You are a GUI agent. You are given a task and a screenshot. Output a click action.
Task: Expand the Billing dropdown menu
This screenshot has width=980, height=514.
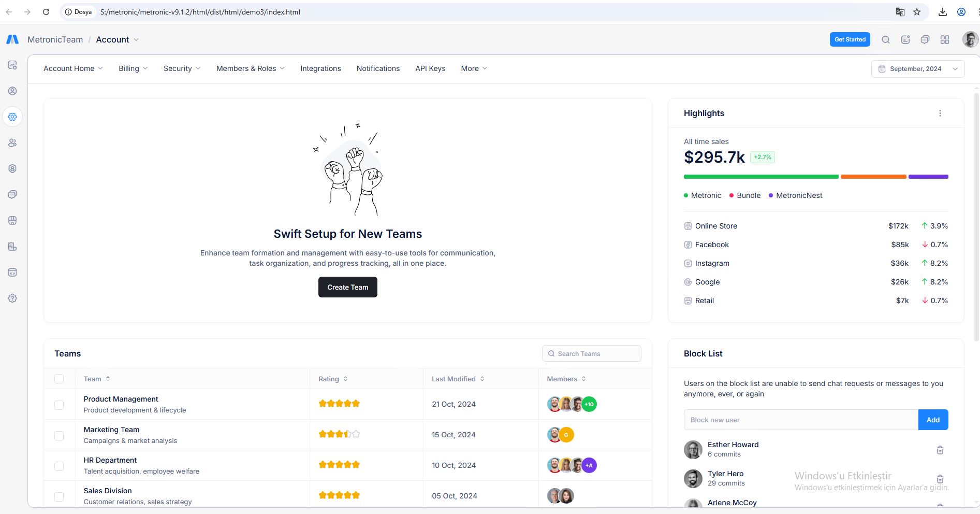pyautogui.click(x=133, y=68)
